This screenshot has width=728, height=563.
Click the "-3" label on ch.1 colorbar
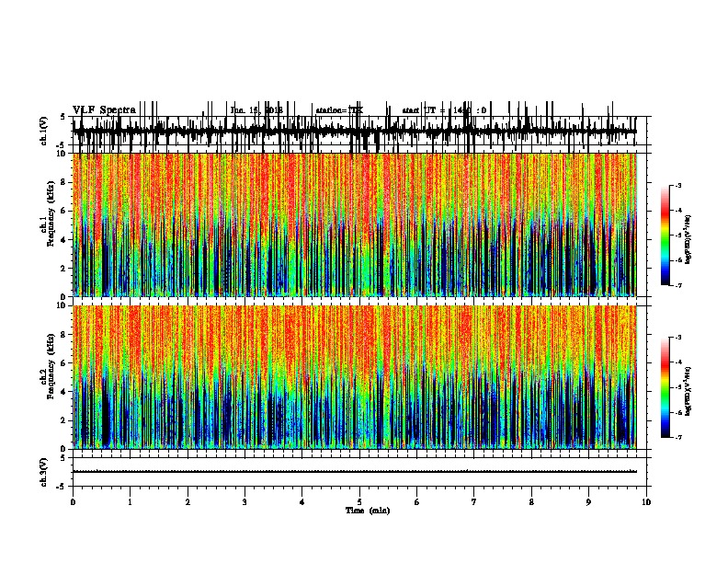678,186
